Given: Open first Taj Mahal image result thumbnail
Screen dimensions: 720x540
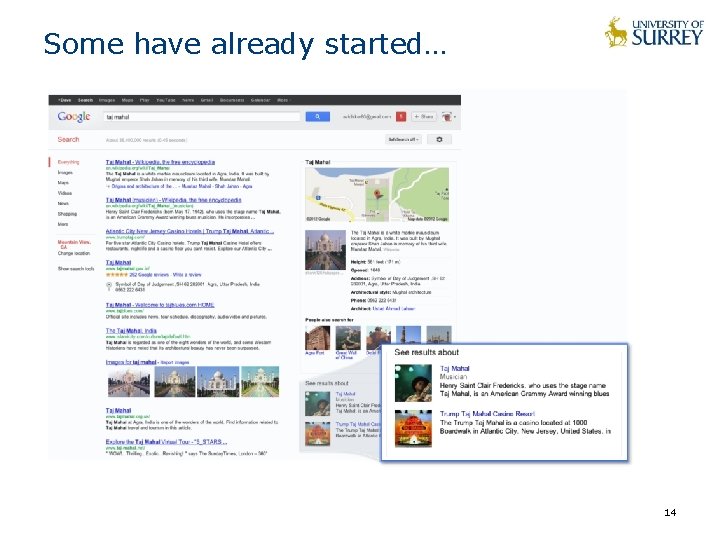Looking at the screenshot, I should coord(129,381).
